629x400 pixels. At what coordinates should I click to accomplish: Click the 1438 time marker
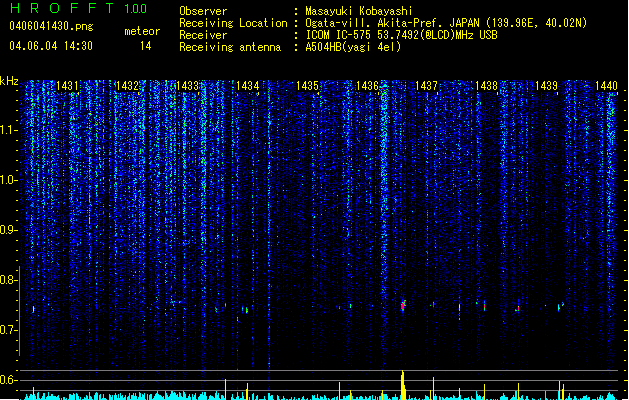click(486, 86)
